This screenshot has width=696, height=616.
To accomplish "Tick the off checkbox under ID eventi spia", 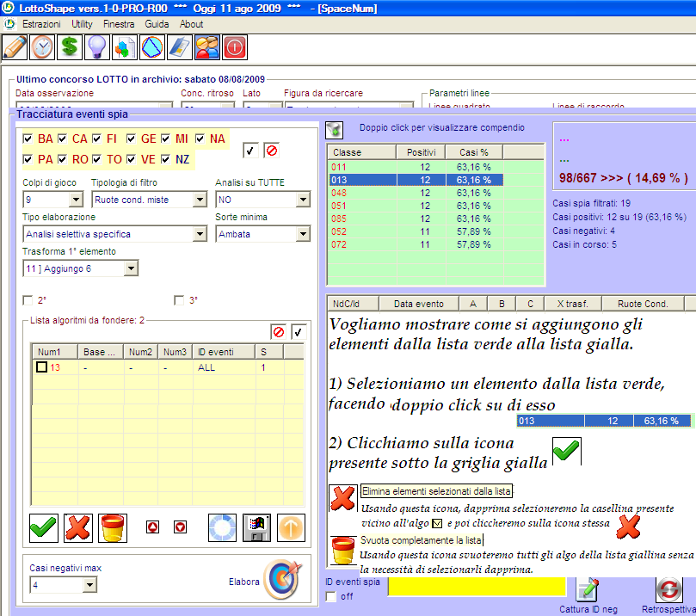I will tap(330, 596).
